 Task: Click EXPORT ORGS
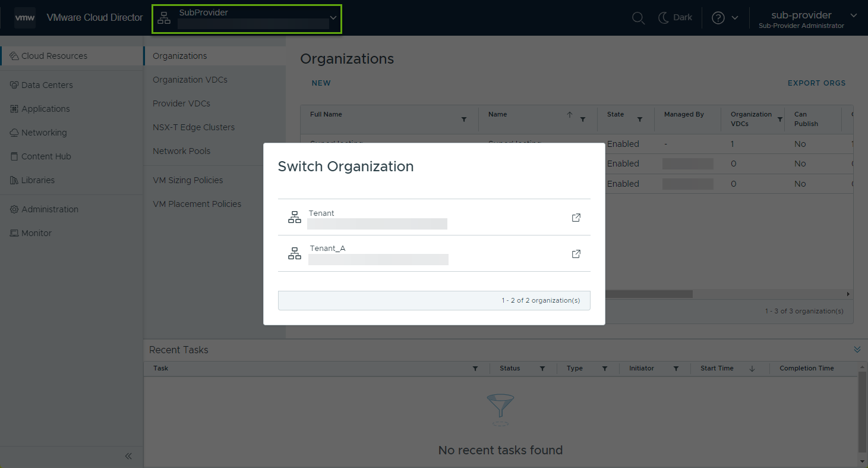817,83
